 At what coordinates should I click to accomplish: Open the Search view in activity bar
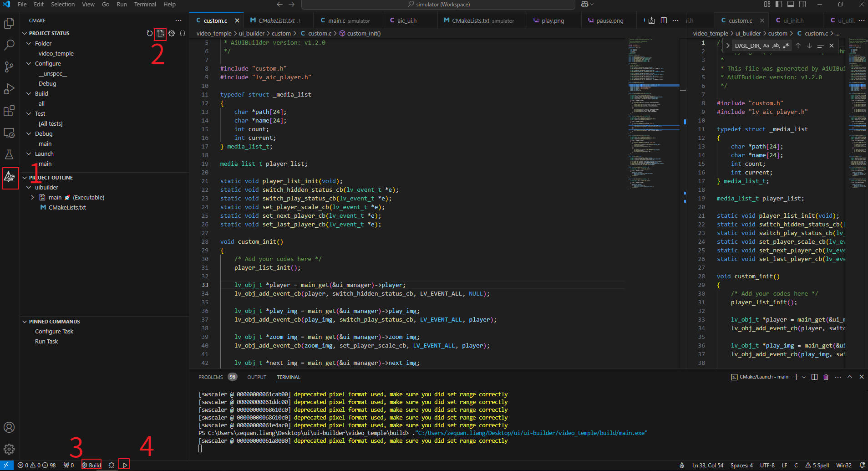[x=9, y=45]
